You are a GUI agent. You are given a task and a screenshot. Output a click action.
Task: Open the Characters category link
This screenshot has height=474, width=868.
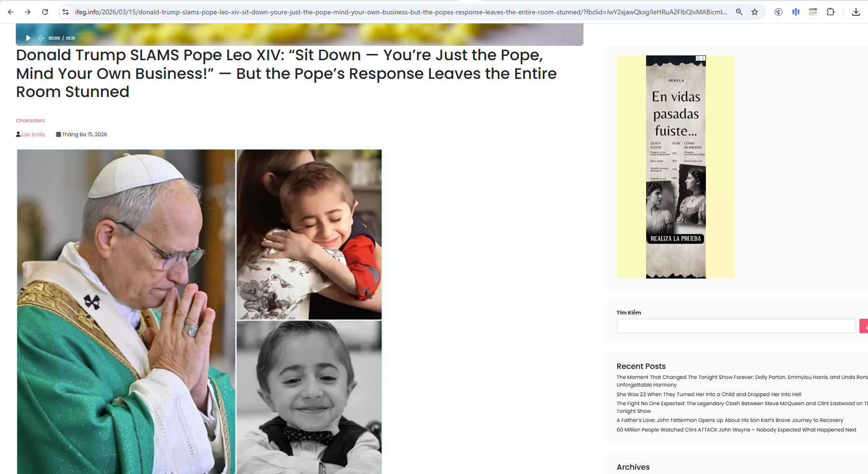30,120
